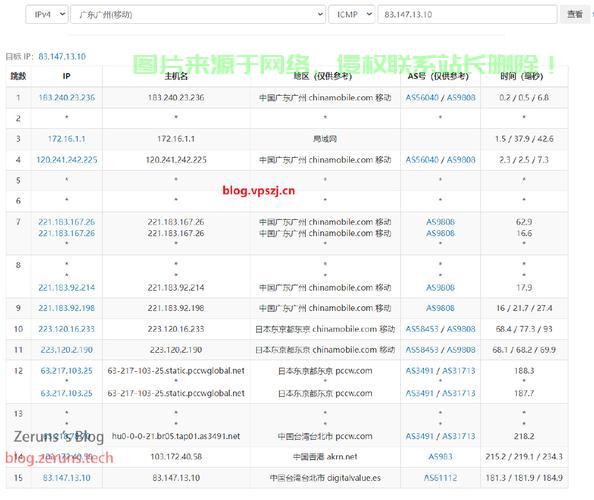
Task: Open AS31713 link in hop 13 row
Action: point(459,436)
